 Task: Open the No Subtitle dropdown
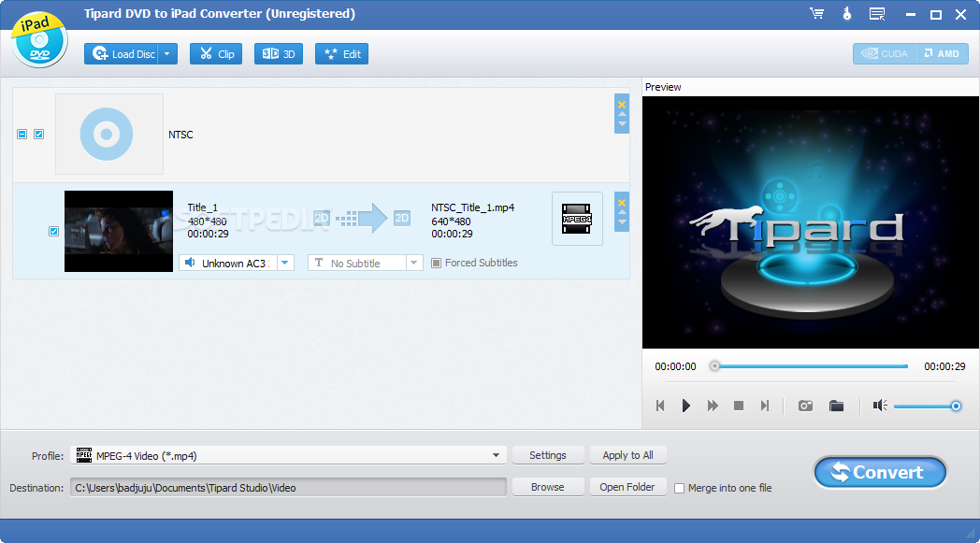pyautogui.click(x=413, y=263)
